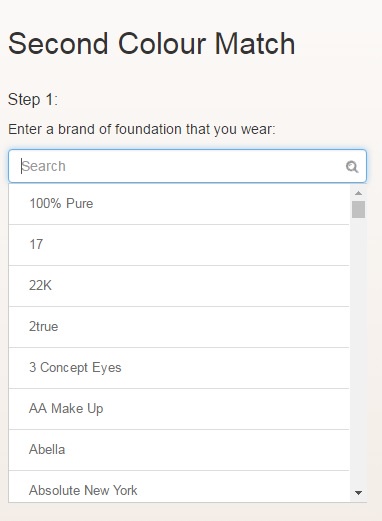Click the magnifier search icon

[352, 166]
